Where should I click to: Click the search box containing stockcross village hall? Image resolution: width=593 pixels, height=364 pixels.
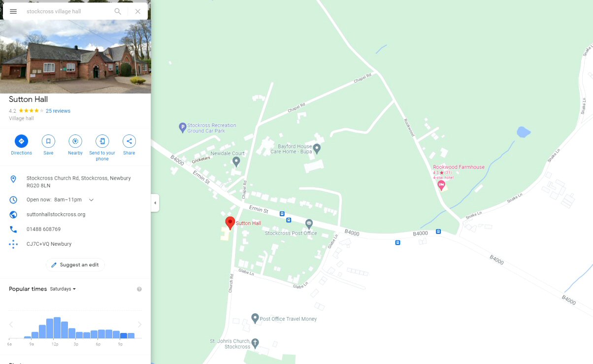tap(68, 11)
